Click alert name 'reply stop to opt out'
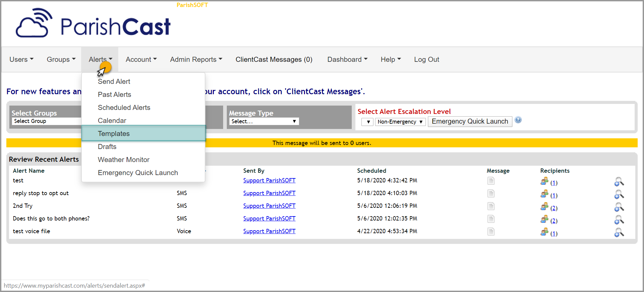644x292 pixels. pyautogui.click(x=41, y=193)
